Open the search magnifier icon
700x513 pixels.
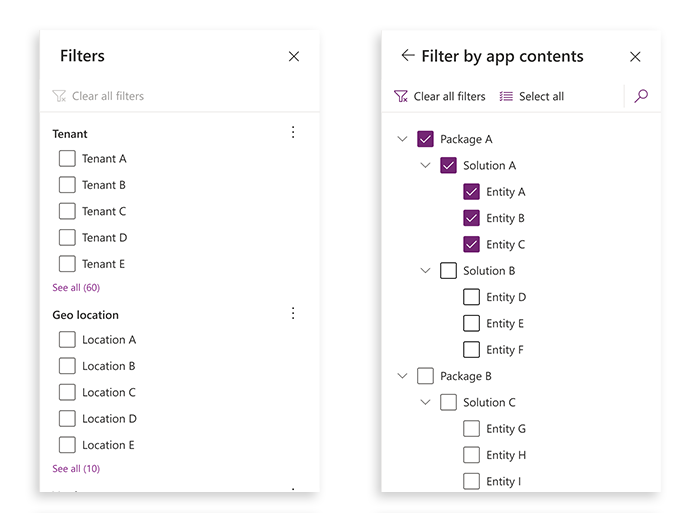tap(641, 96)
